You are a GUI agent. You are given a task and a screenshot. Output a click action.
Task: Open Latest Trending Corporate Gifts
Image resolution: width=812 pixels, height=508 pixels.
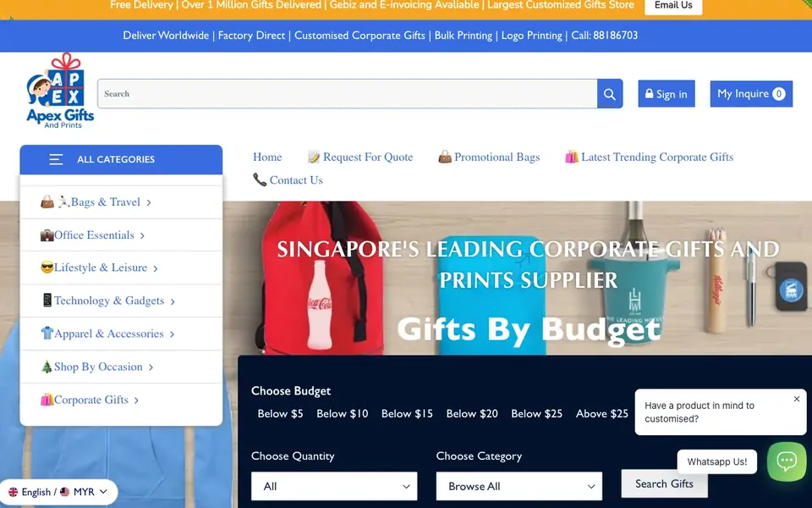click(656, 157)
